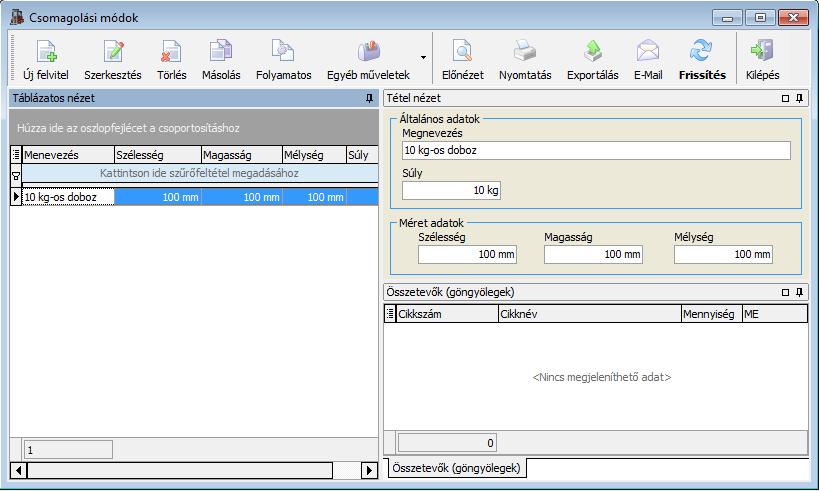Pin the Összetevők (göngyölegek) panel
This screenshot has height=491, width=819.
tap(799, 293)
